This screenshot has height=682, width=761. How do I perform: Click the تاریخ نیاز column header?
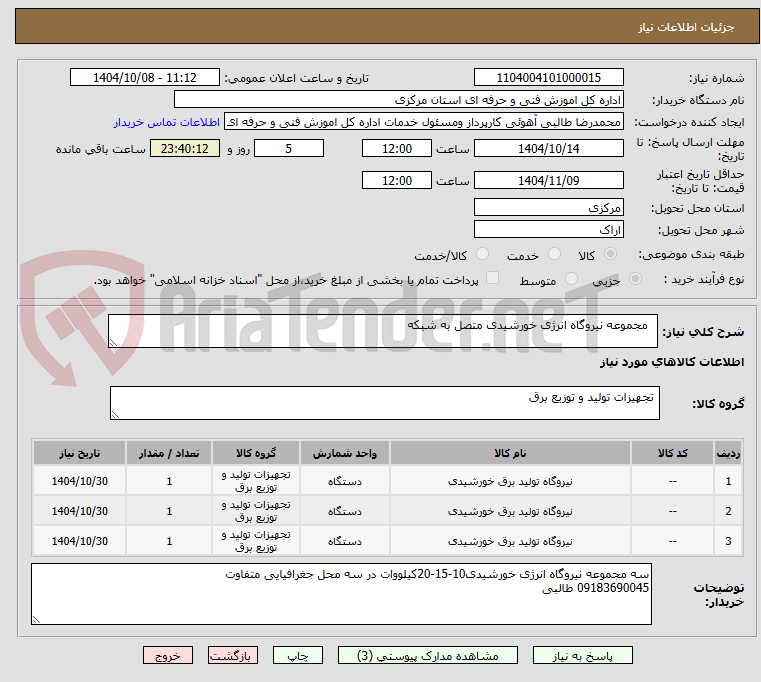(80, 453)
